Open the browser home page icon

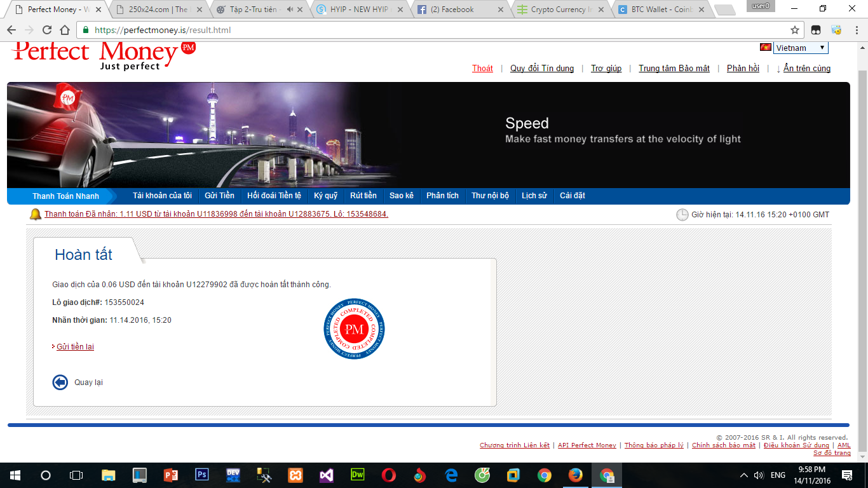65,30
